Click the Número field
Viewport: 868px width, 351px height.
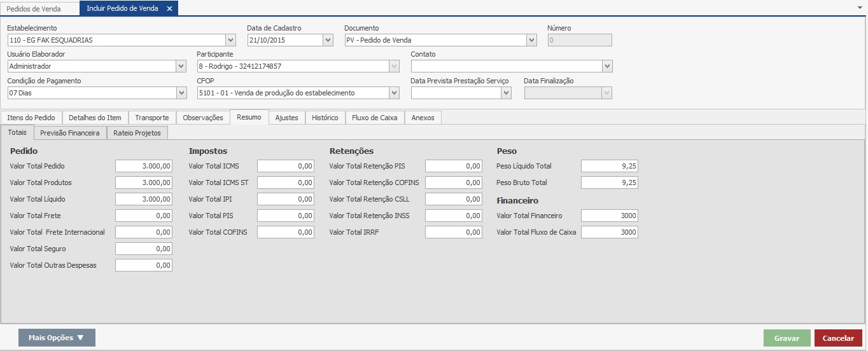tap(580, 40)
